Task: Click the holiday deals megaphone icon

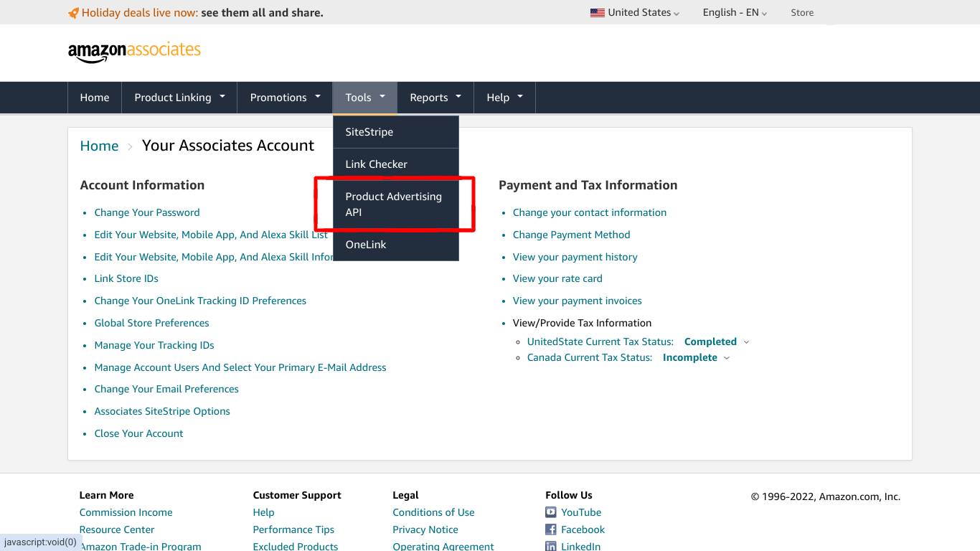Action: (x=72, y=12)
